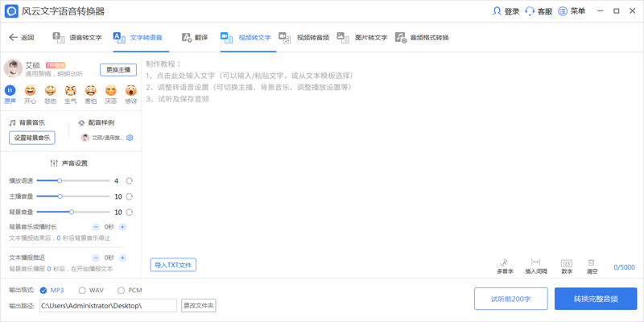Click the 数字 number reading icon
This screenshot has width=644, height=322.
[567, 266]
